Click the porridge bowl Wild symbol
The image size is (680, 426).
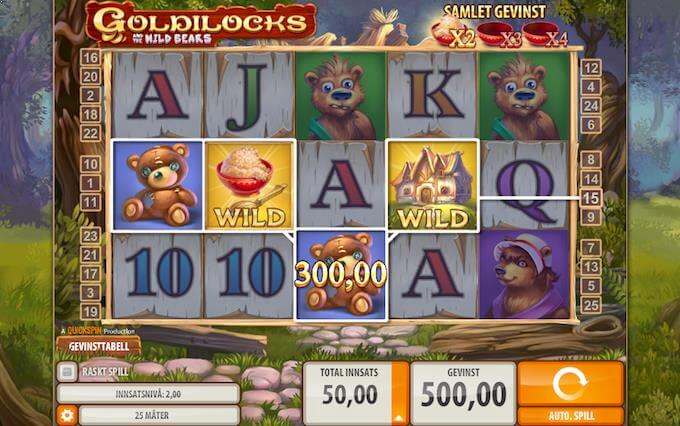(x=250, y=186)
